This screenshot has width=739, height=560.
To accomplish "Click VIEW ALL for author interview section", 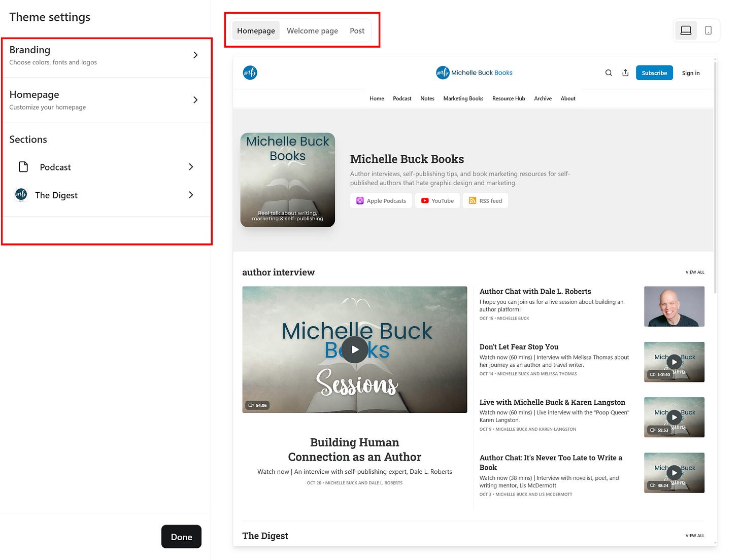I will click(695, 272).
